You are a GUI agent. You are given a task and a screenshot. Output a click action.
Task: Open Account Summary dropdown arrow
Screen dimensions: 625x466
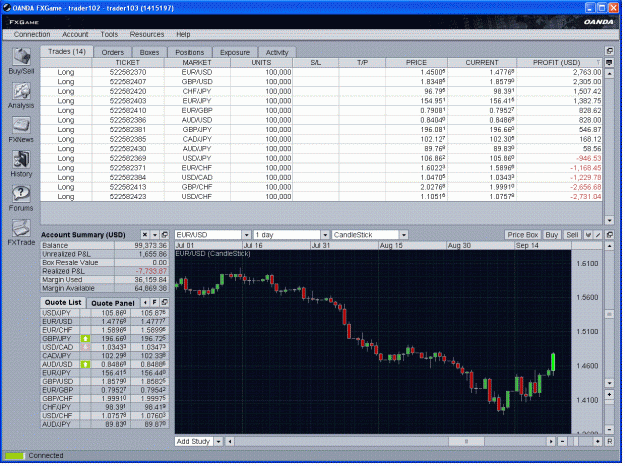coord(155,235)
